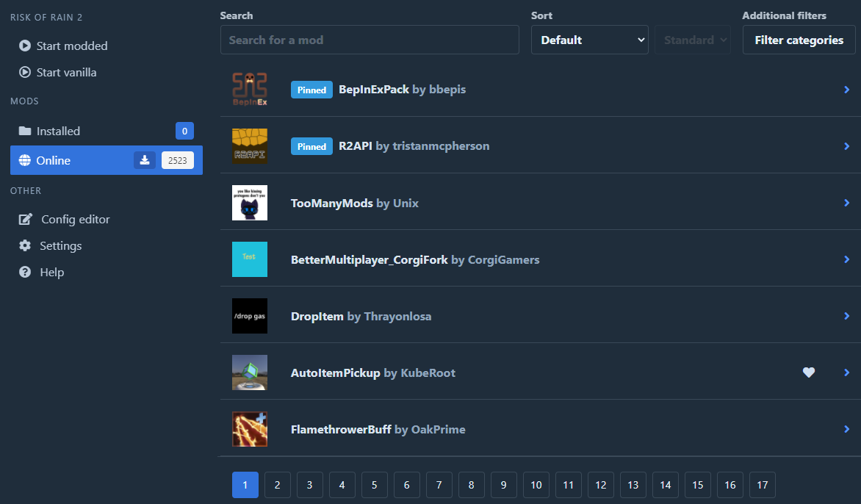
Task: Click the BetterMultiplayer_CorgiFork teal thumbnail
Action: (250, 259)
